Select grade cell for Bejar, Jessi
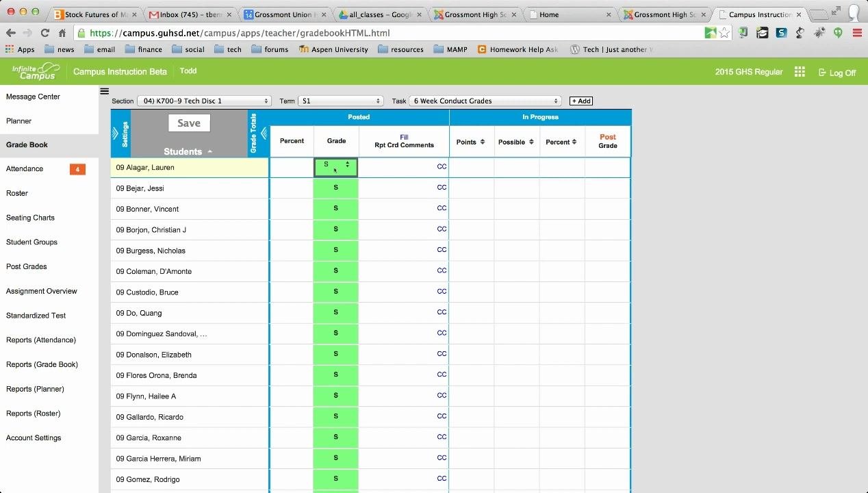 click(335, 188)
